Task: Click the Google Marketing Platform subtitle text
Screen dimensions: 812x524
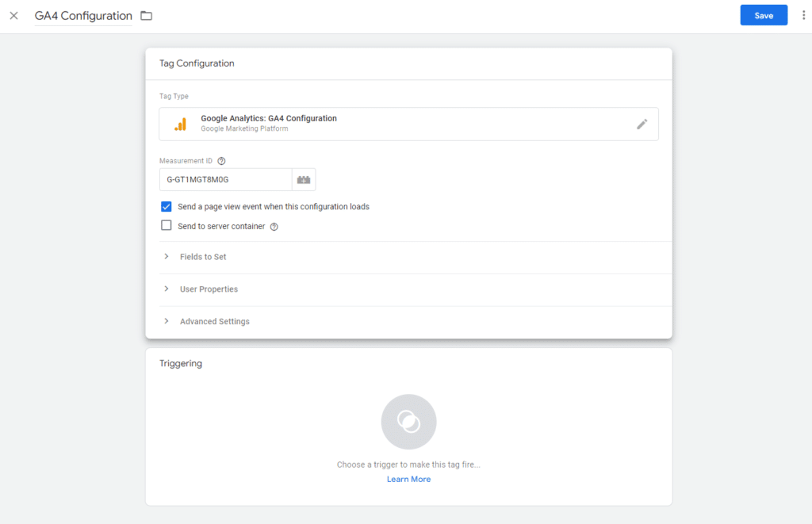Action: tap(244, 129)
